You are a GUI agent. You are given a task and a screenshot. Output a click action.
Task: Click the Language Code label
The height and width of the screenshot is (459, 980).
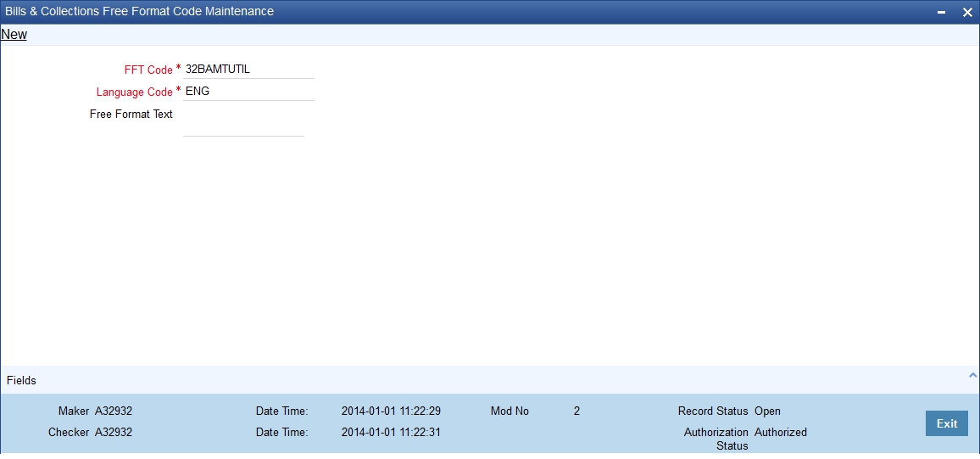135,92
